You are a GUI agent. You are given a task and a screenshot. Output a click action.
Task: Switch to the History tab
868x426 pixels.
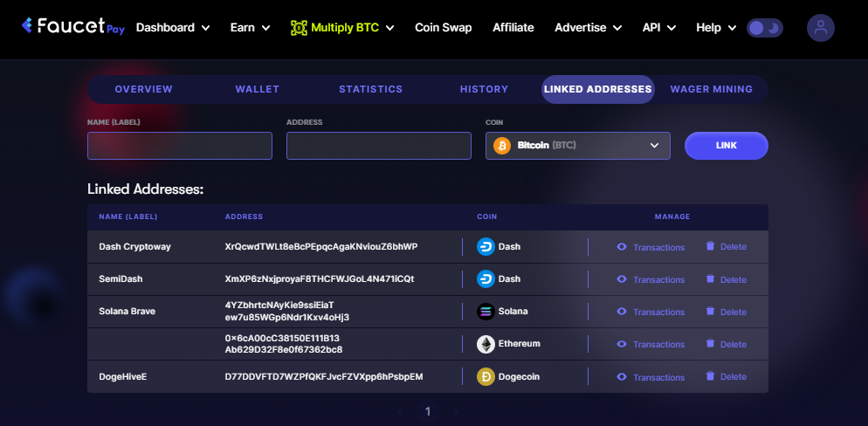[485, 89]
